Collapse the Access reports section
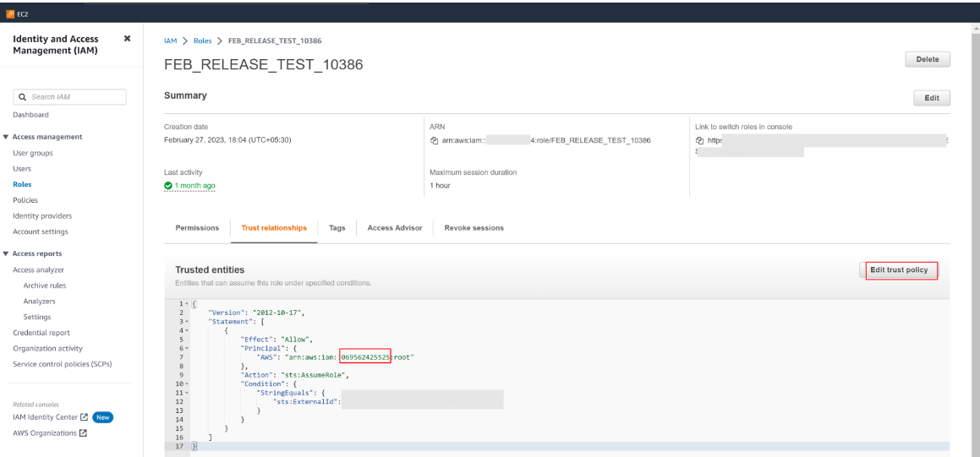 6,253
